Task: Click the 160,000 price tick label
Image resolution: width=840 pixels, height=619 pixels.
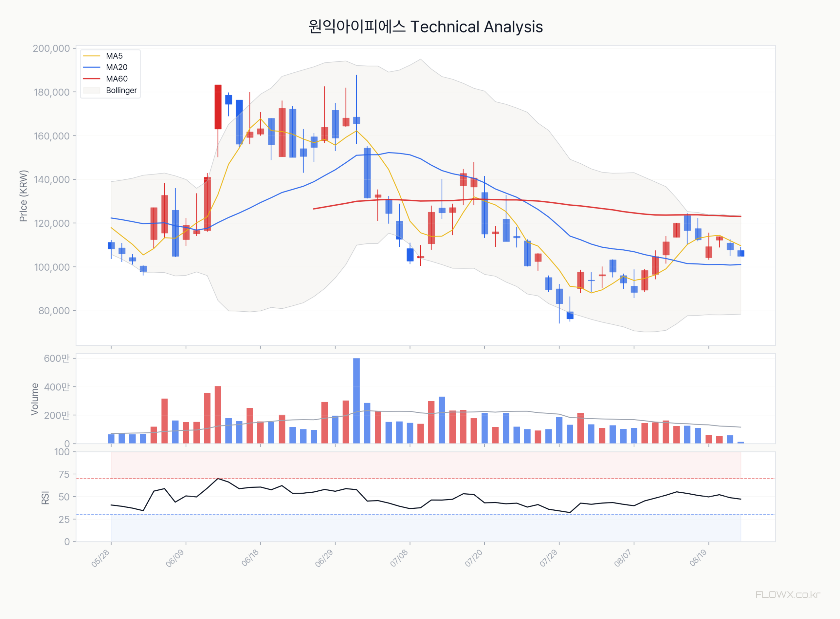Action: [52, 136]
